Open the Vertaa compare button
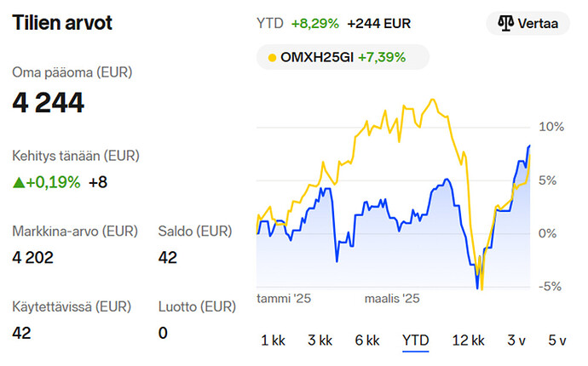588x366 pixels. (528, 23)
